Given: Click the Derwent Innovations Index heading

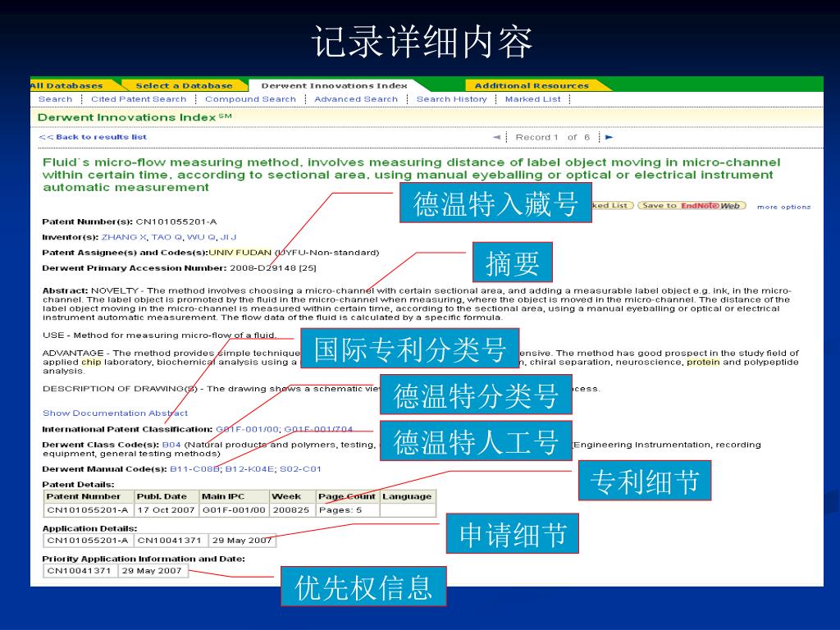Looking at the screenshot, I should pyautogui.click(x=135, y=117).
